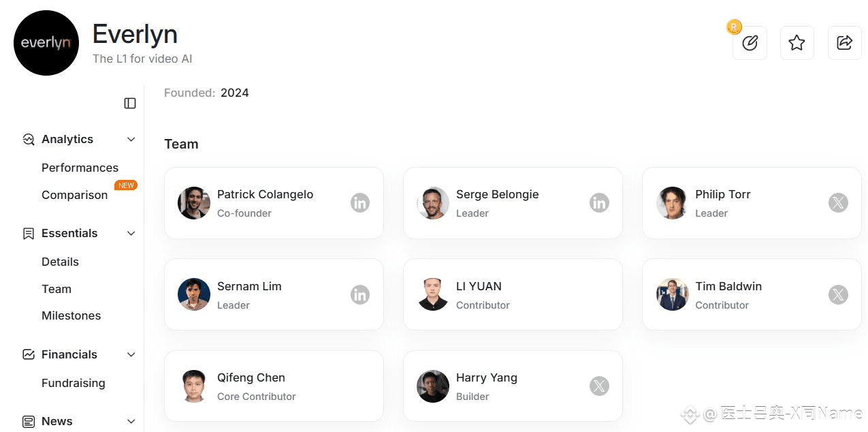Click the edit pencil icon at top
This screenshot has width=868, height=432.
[x=750, y=43]
